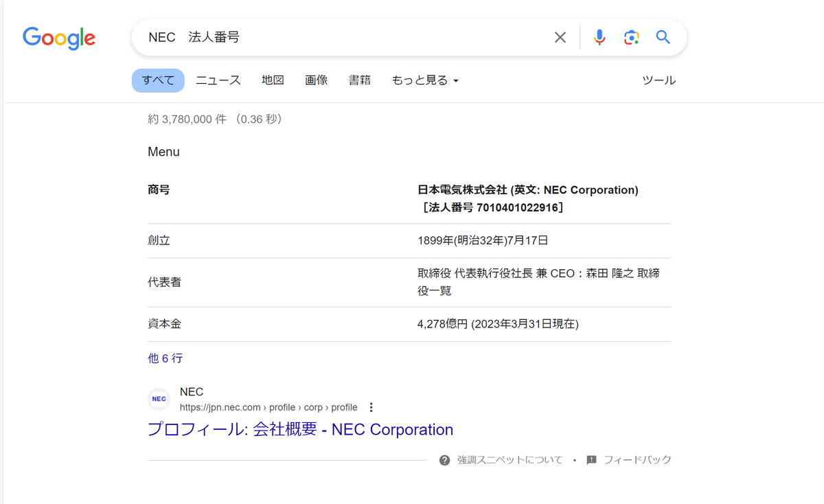Screen dimensions: 824x504
Task: Switch to the 地図 tab
Action: pos(273,80)
